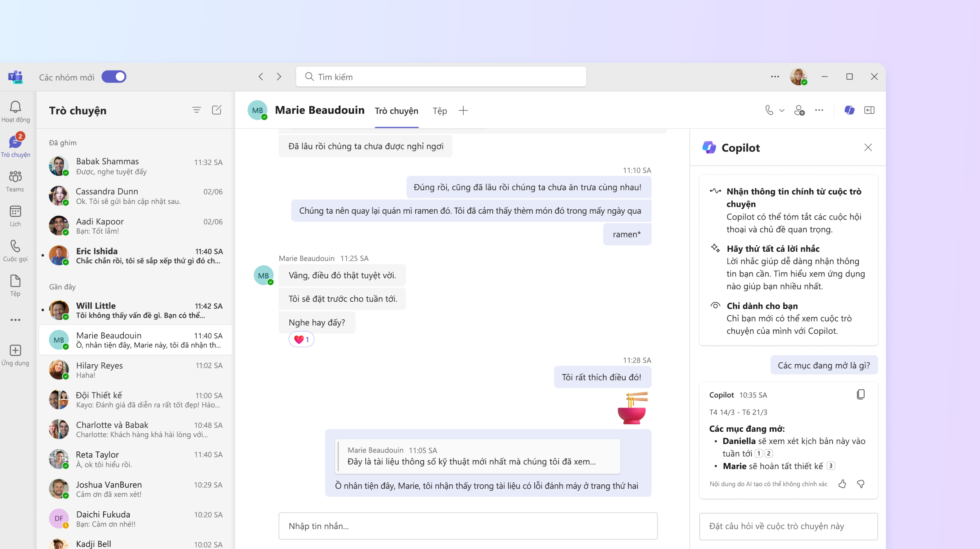Click the message input field
Screen dimensions: 980x549
469,525
